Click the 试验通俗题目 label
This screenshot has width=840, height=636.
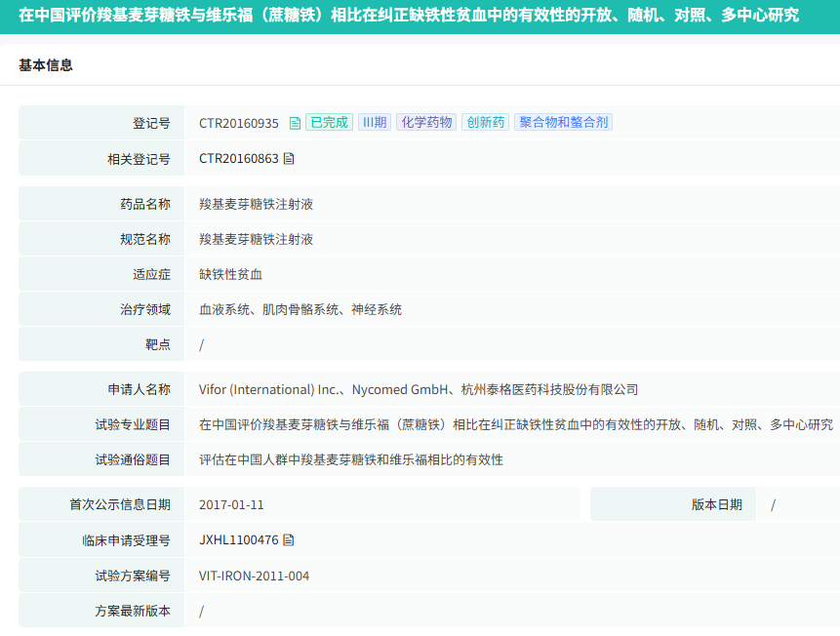[133, 459]
